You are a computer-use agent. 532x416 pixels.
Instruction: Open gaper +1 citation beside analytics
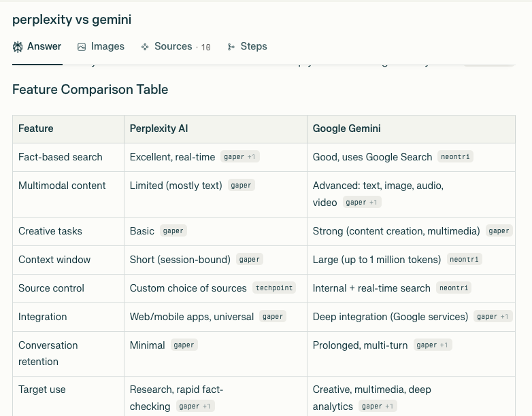[378, 406]
